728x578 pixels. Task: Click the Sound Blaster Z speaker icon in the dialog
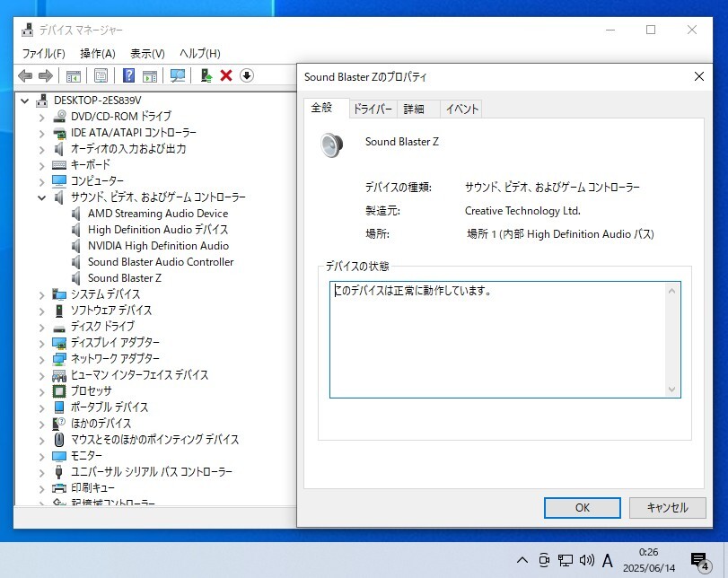(x=332, y=144)
